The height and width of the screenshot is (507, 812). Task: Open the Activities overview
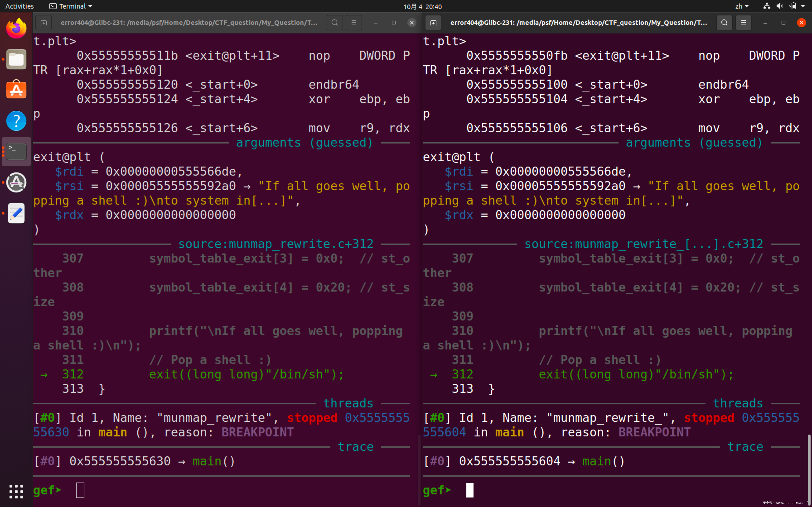19,6
